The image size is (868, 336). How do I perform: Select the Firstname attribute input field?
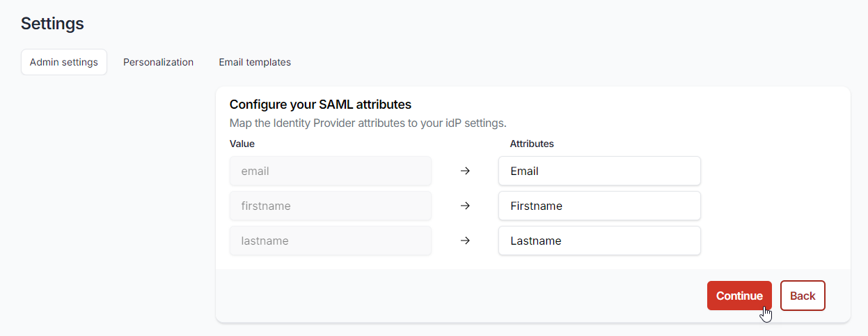pos(599,206)
